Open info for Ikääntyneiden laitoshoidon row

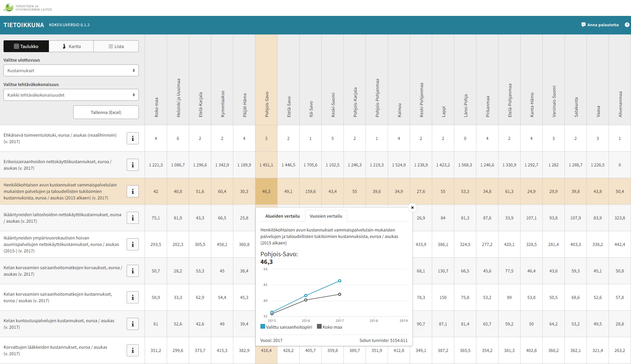(133, 218)
